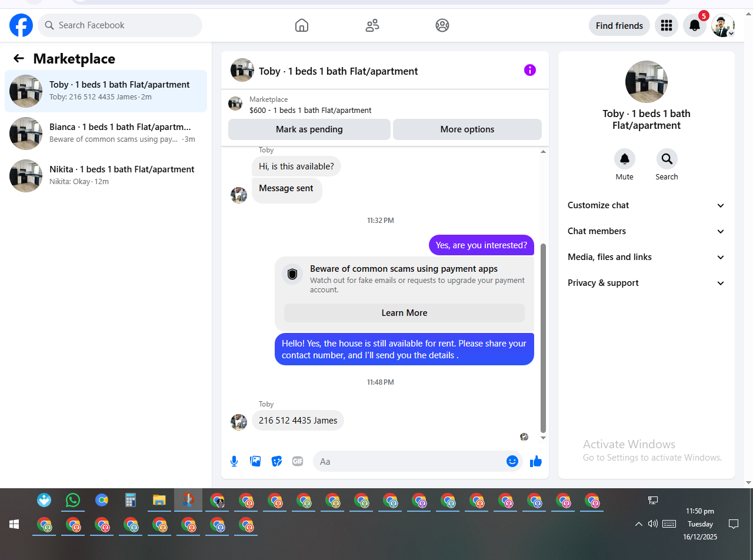Open the GIF picker
Image resolution: width=753 pixels, height=560 pixels.
(298, 461)
